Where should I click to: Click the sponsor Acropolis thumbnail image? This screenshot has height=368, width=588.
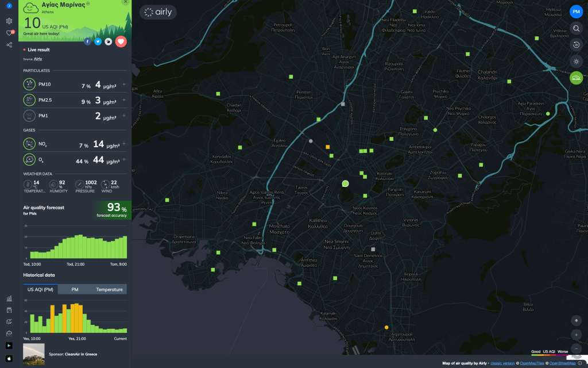[x=33, y=354]
